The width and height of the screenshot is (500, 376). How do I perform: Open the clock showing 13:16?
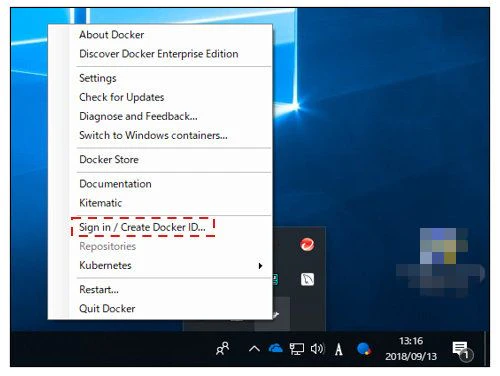coord(411,349)
